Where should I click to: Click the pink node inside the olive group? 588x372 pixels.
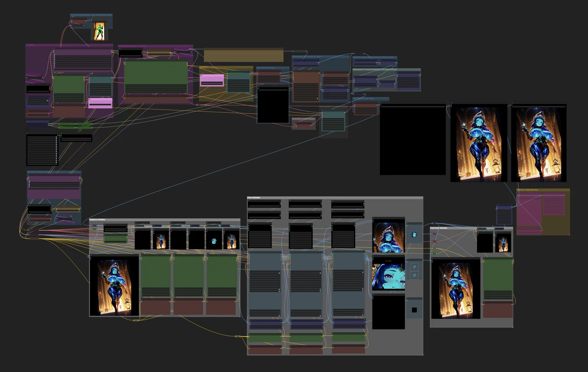click(212, 80)
